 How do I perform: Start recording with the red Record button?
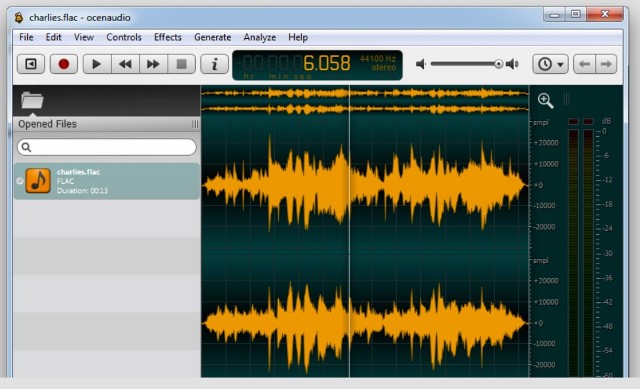[64, 64]
